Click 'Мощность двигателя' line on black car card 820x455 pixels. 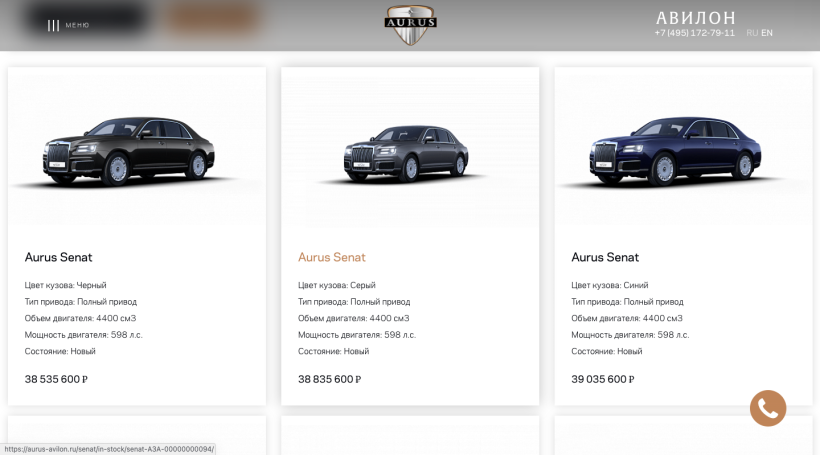[x=84, y=335]
